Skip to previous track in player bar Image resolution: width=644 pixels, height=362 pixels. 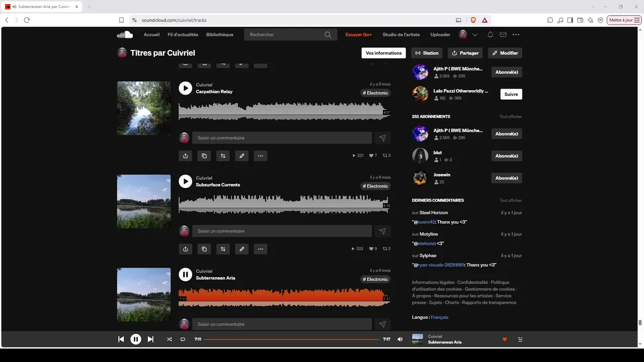click(121, 339)
